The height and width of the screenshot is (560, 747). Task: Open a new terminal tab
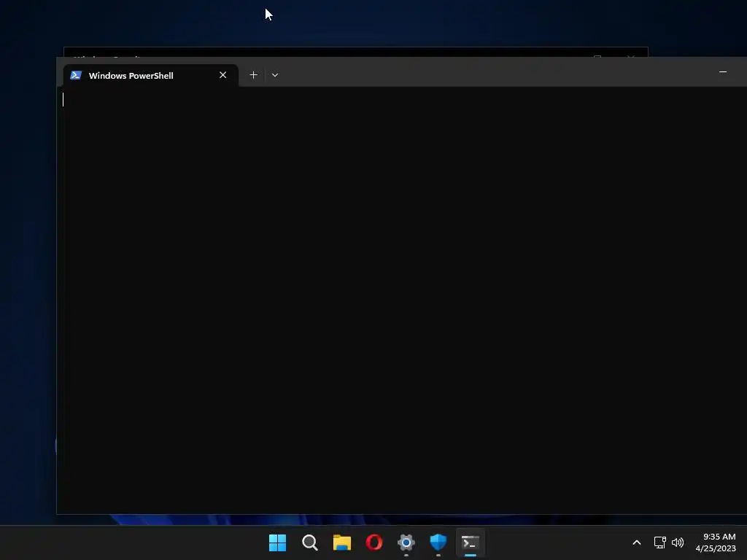tap(253, 75)
